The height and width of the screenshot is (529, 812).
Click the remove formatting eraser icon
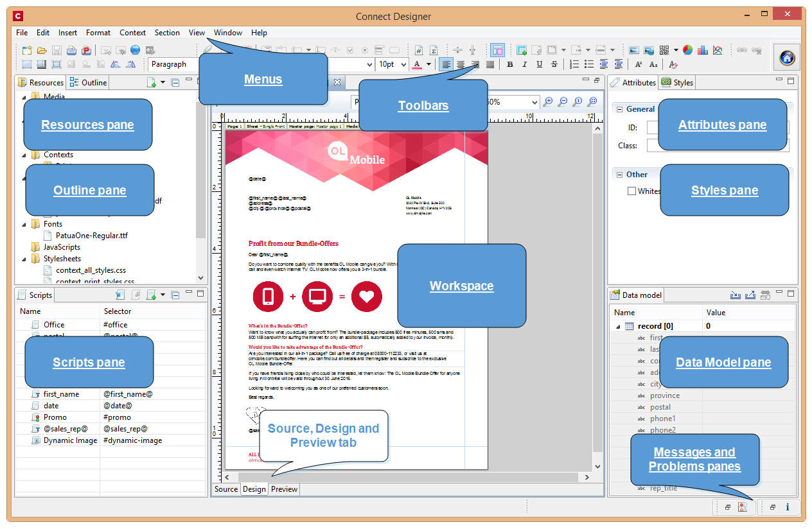tap(673, 64)
